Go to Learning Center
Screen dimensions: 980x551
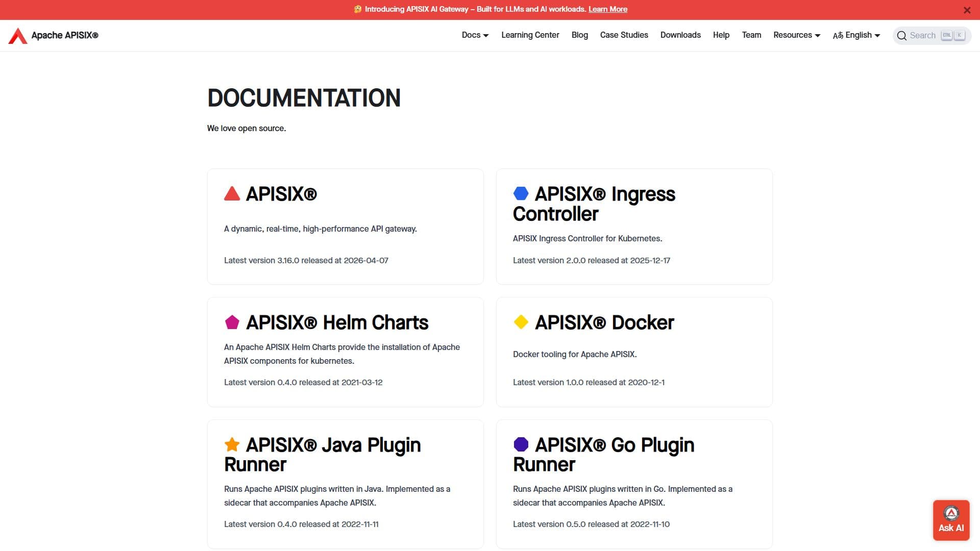pos(530,35)
